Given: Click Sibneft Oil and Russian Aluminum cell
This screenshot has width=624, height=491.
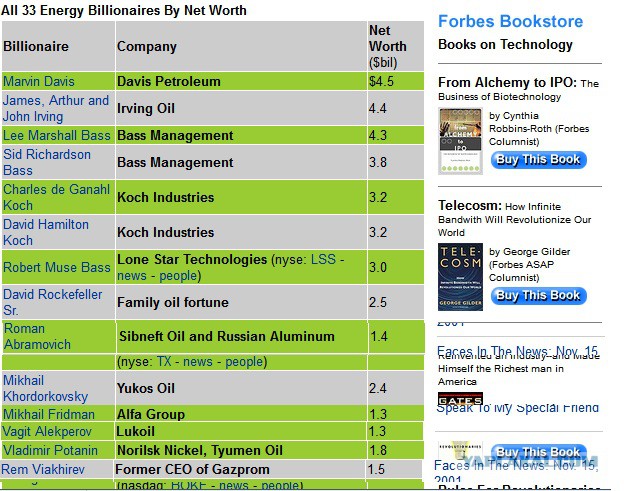Looking at the screenshot, I should 242,337.
